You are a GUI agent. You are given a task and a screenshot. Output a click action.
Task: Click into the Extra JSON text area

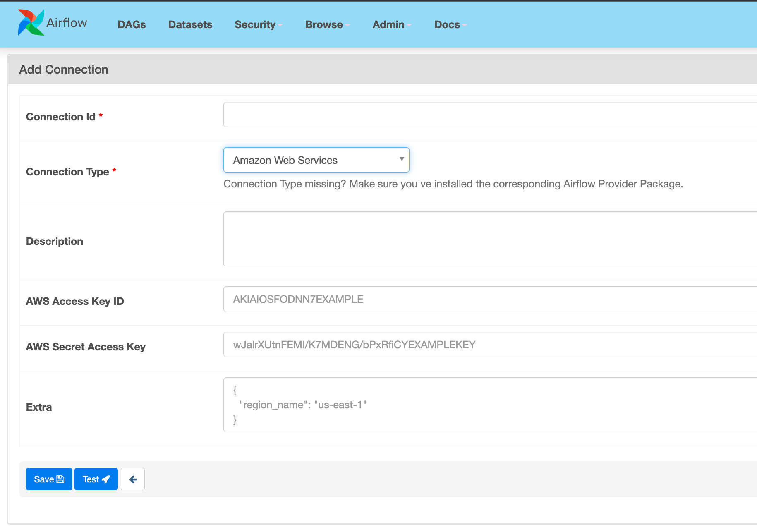[490, 405]
